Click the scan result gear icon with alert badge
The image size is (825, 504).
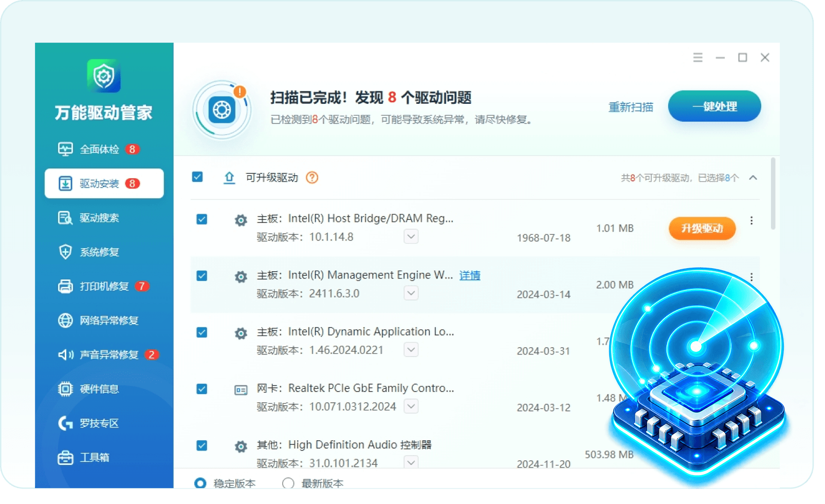[222, 109]
